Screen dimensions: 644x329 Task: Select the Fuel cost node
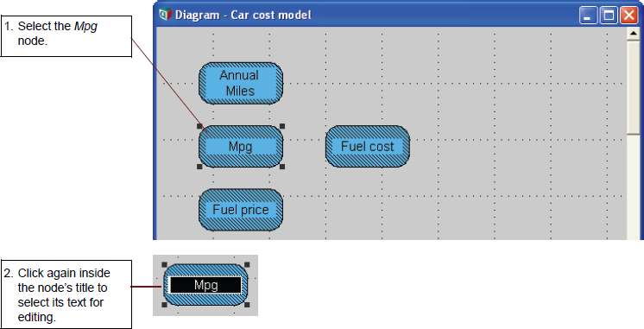pos(368,147)
